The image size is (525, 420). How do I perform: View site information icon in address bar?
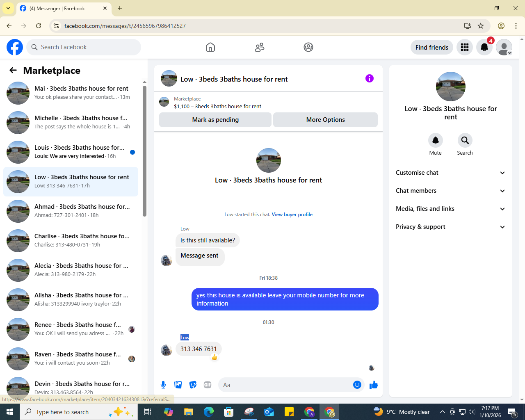pyautogui.click(x=56, y=26)
